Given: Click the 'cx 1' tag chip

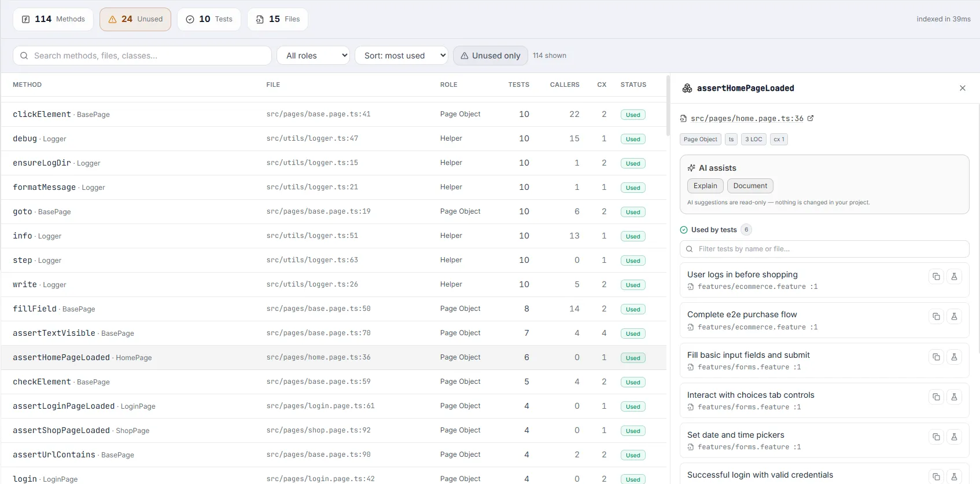Looking at the screenshot, I should pyautogui.click(x=779, y=139).
